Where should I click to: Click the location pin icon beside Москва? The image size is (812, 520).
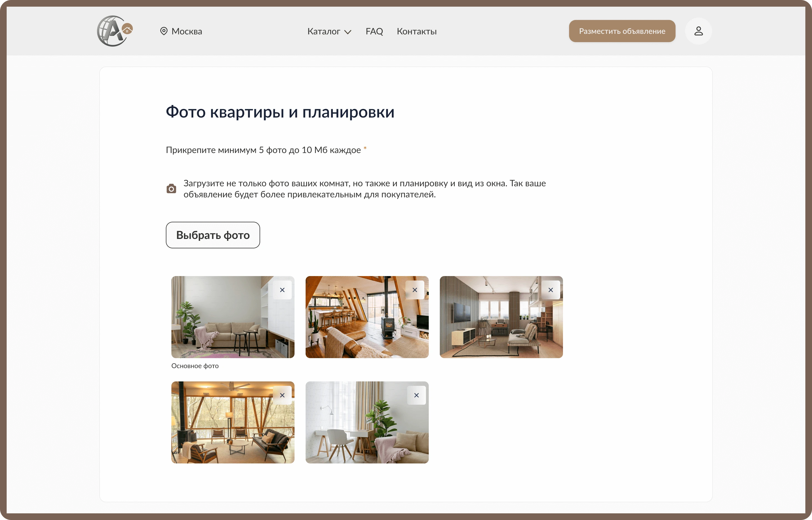164,31
